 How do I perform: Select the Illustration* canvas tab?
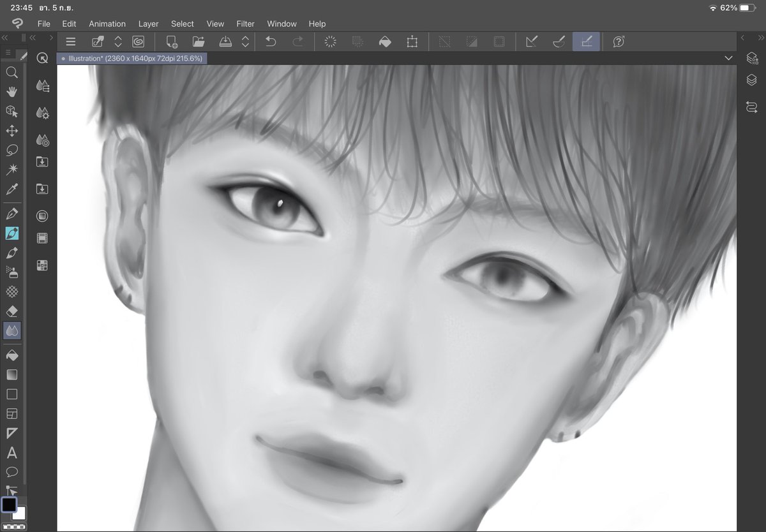131,58
